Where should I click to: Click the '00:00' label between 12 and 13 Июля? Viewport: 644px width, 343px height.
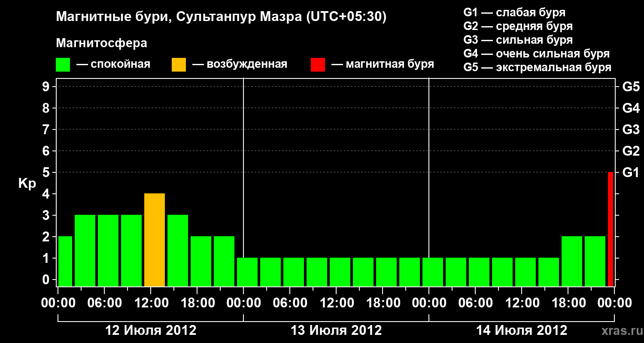click(x=243, y=303)
